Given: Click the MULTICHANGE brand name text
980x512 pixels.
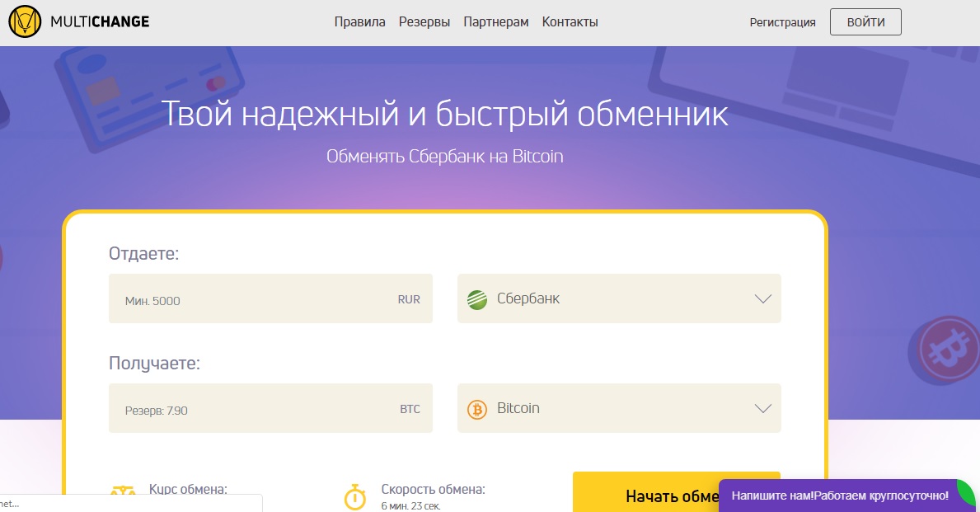Looking at the screenshot, I should point(100,22).
